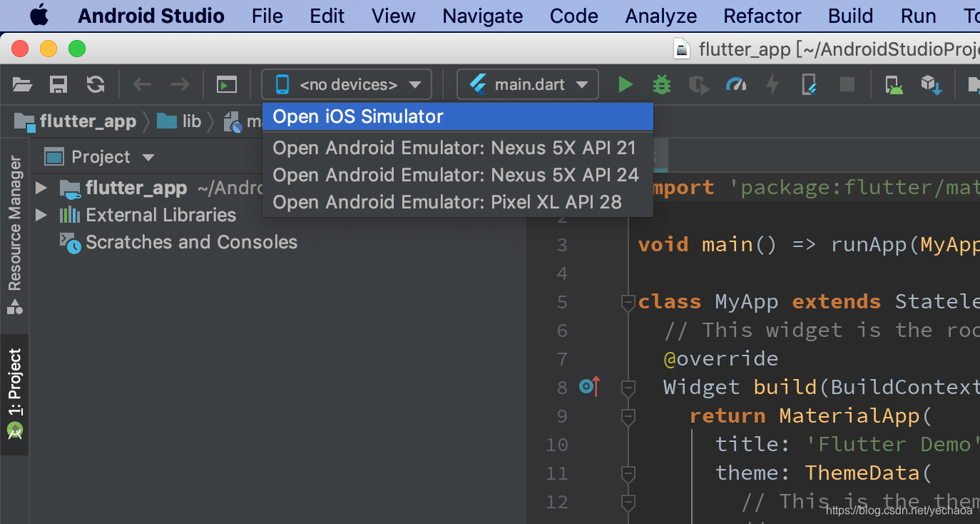Viewport: 980px width, 524px height.
Task: Click Attach debugger to process icon
Action: [x=810, y=85]
